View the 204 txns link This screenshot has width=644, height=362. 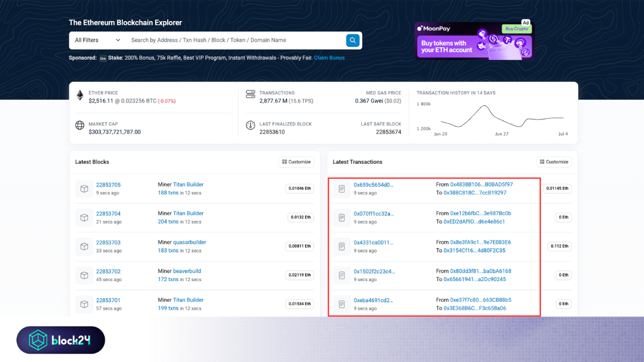coord(168,222)
